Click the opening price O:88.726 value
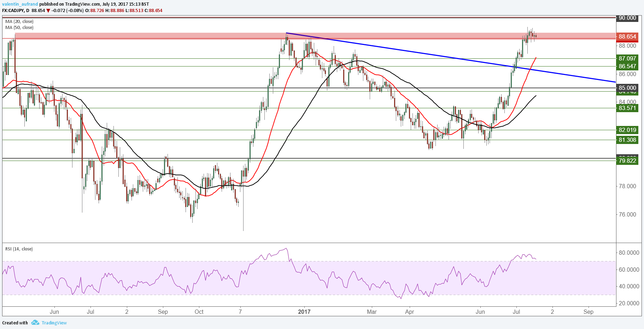The image size is (644, 329). coord(95,11)
